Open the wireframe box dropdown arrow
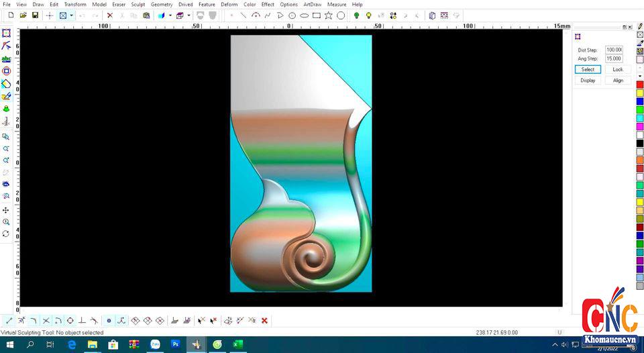 pos(189,15)
